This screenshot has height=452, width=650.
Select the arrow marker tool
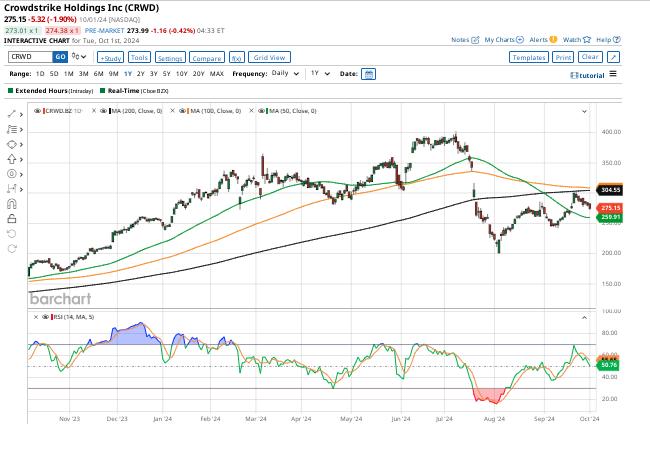coord(12,159)
